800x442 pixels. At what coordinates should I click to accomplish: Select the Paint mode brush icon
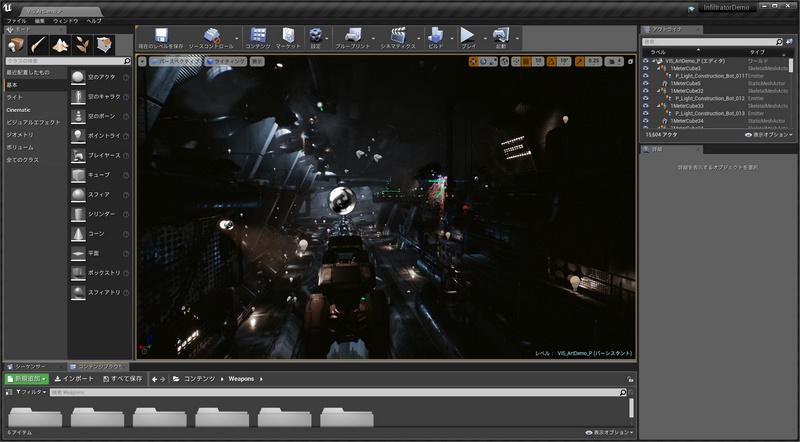point(39,44)
